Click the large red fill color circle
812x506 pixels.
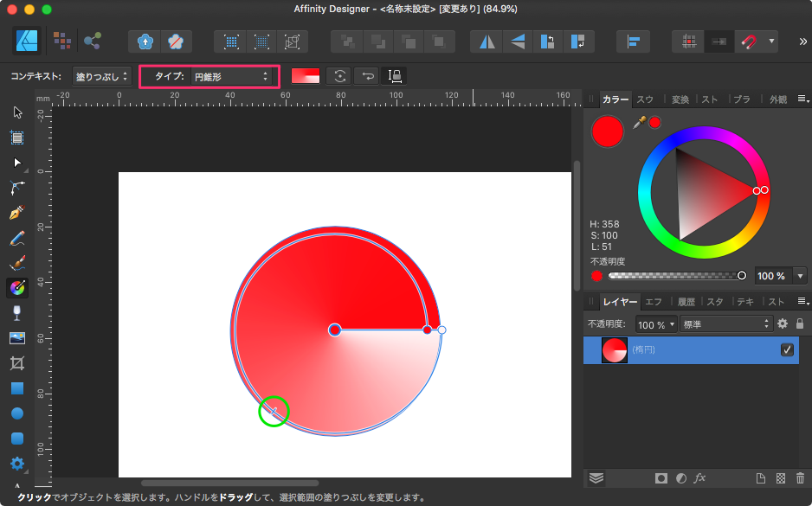(x=608, y=131)
